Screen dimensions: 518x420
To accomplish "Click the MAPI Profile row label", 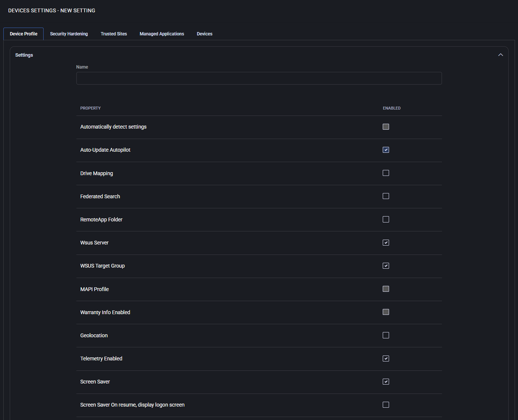I will [95, 289].
